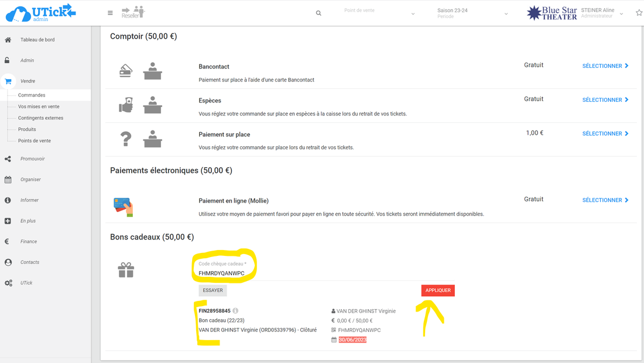Open the Reseller mode icon
This screenshot has height=363, width=644.
[133, 12]
